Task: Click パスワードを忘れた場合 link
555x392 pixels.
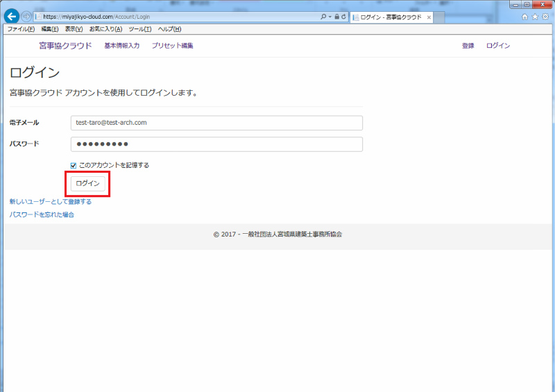Action: point(42,214)
